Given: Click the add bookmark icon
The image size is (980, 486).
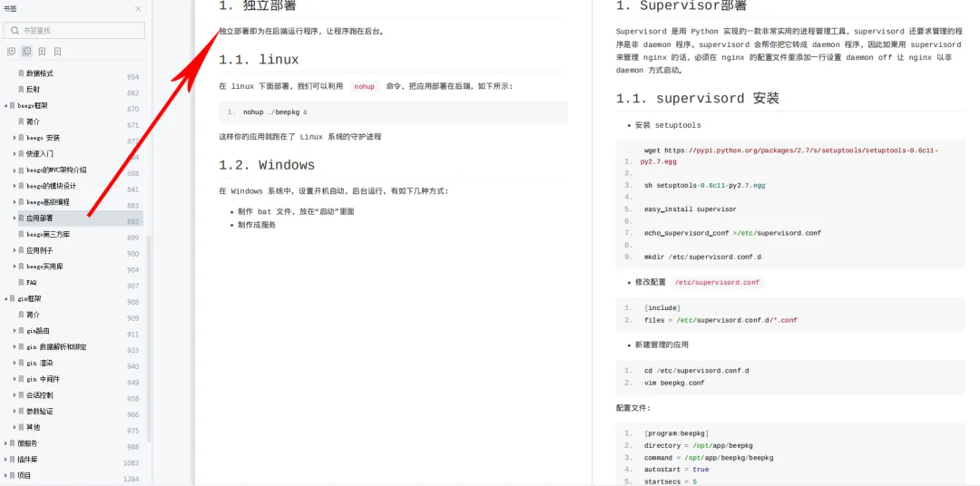Looking at the screenshot, I should 42,52.
